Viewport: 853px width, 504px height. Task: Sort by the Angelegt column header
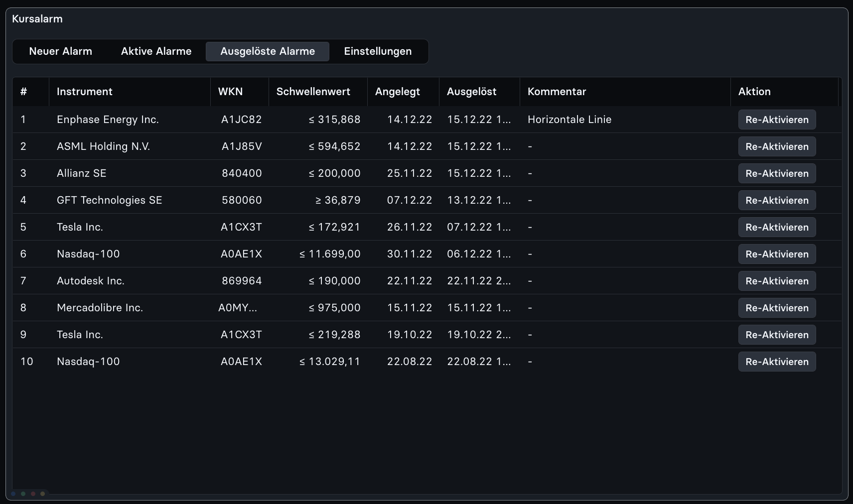403,92
